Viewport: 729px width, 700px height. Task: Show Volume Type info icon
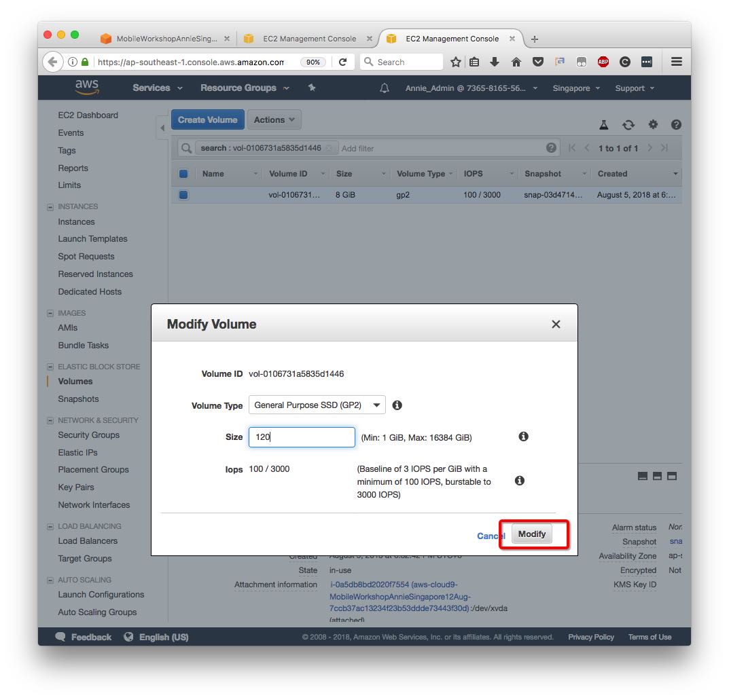point(397,405)
